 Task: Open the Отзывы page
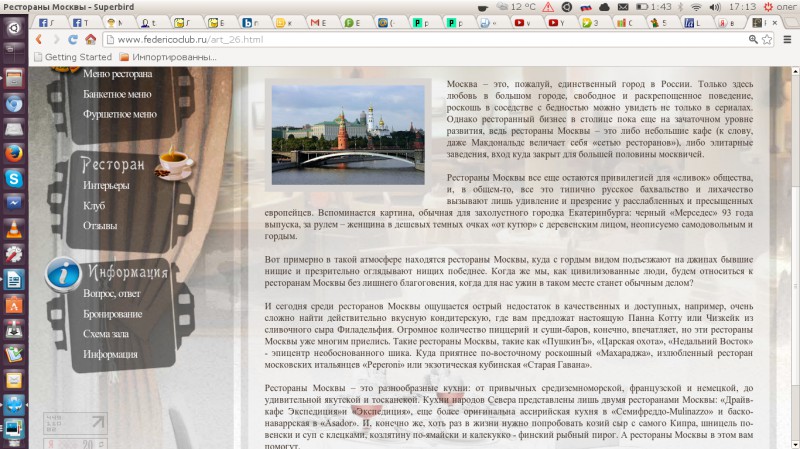100,226
